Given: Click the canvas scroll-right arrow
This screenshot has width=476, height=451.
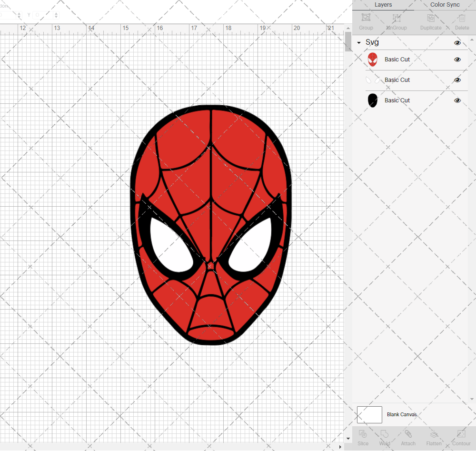Looking at the screenshot, I should point(340,447).
